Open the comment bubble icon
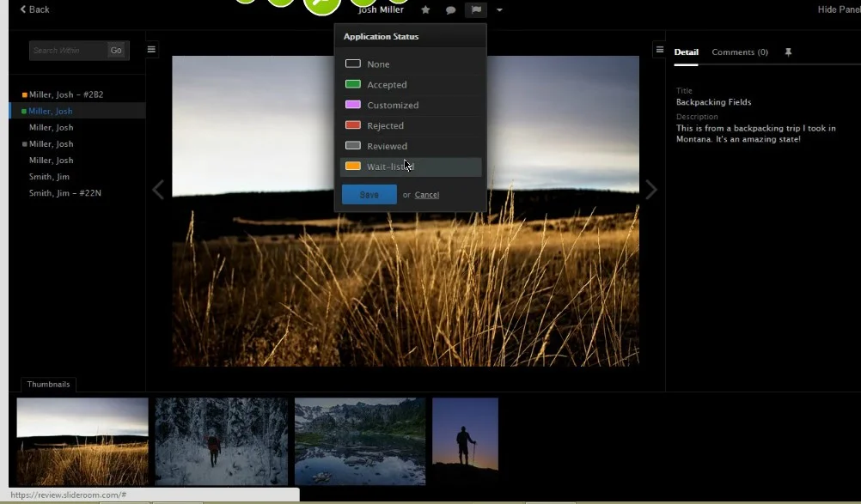The width and height of the screenshot is (861, 504). tap(451, 9)
